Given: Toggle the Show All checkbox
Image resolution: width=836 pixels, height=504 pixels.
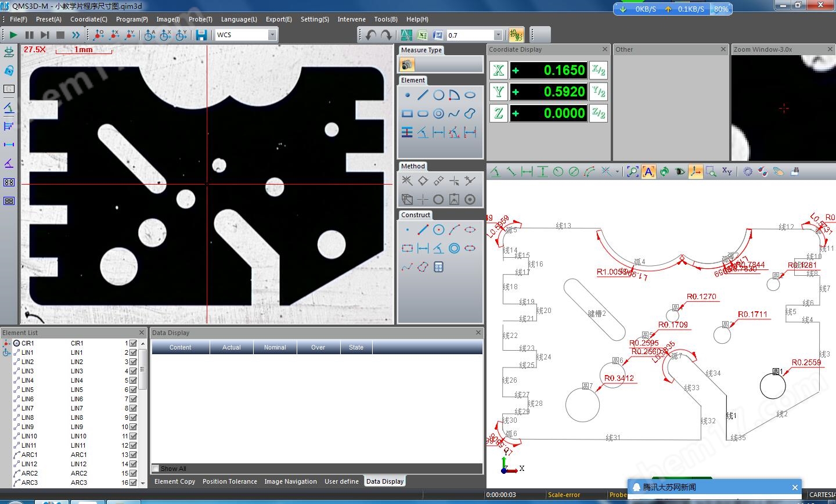Looking at the screenshot, I should (x=156, y=469).
